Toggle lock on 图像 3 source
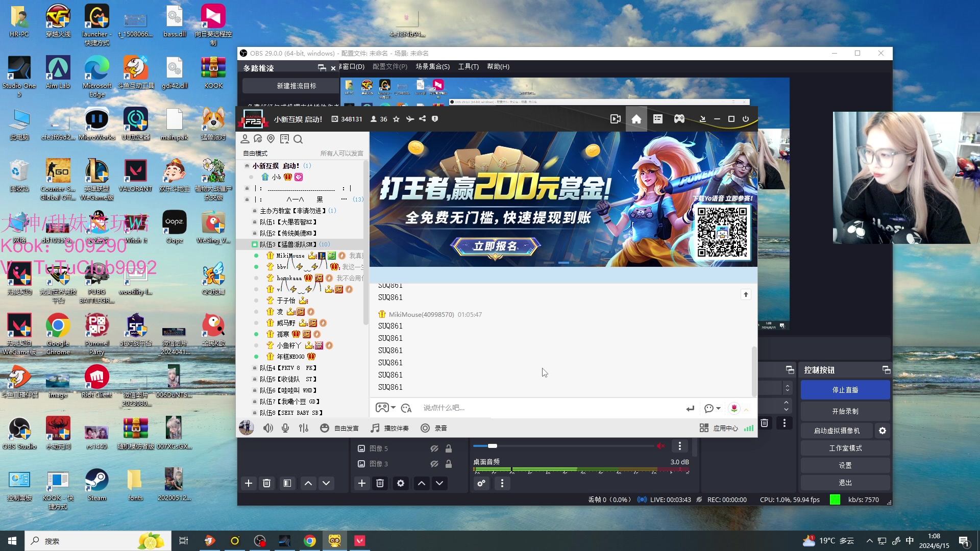 [448, 464]
